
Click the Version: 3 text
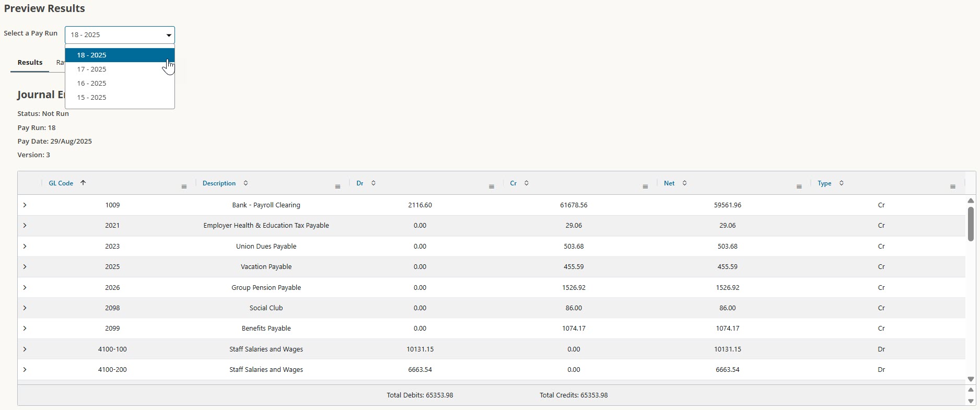pyautogui.click(x=33, y=155)
